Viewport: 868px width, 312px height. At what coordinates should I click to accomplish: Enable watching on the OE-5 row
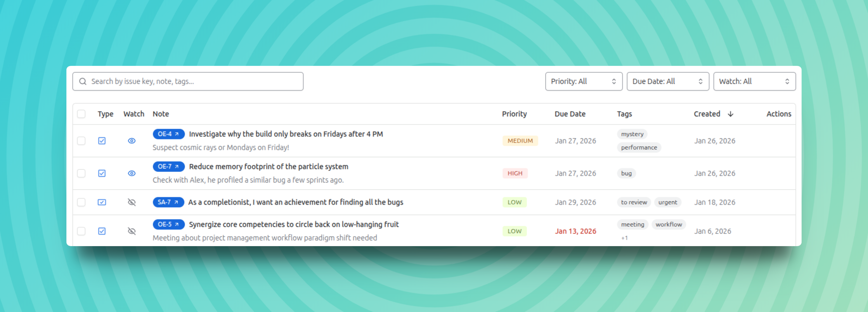[x=132, y=231]
